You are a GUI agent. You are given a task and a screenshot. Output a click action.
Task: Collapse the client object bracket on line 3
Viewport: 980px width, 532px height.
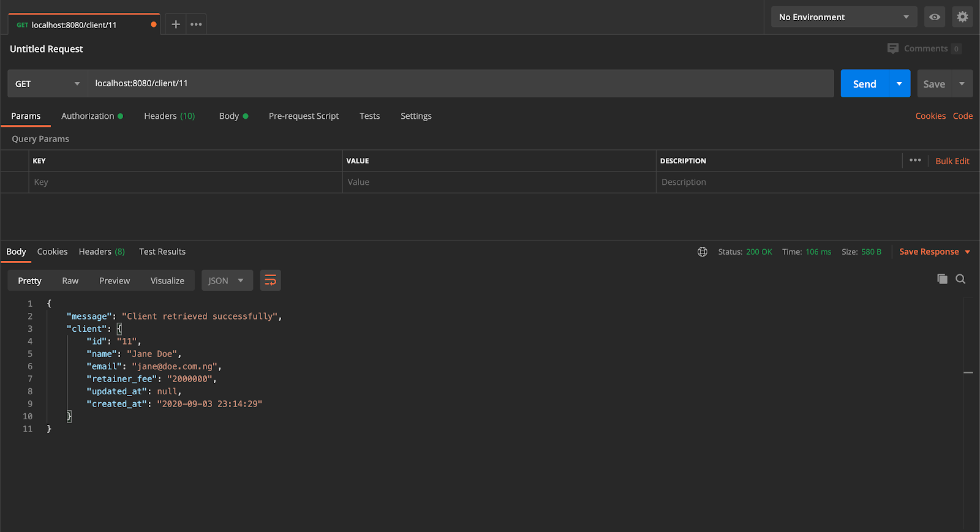tap(119, 329)
